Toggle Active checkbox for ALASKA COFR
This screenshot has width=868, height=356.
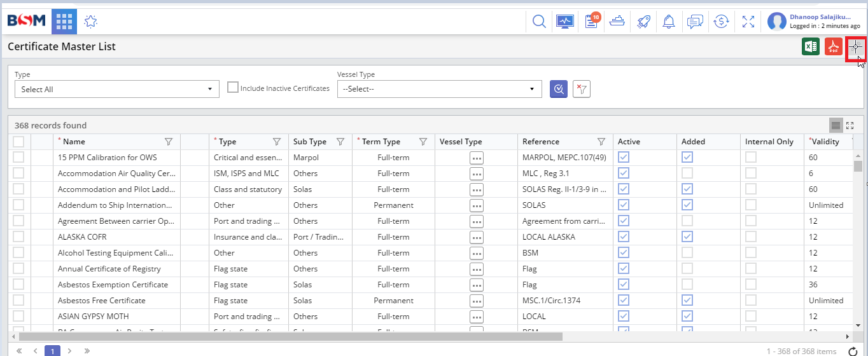point(624,236)
